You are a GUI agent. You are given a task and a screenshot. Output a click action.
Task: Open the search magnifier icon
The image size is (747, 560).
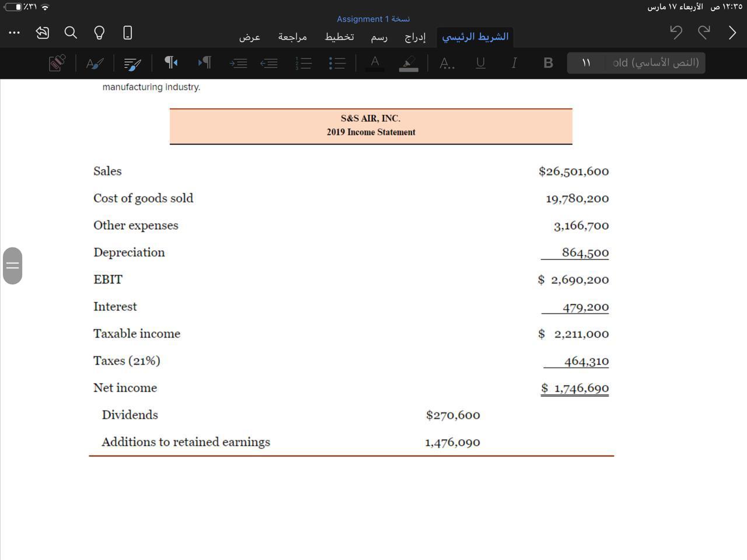click(x=71, y=33)
